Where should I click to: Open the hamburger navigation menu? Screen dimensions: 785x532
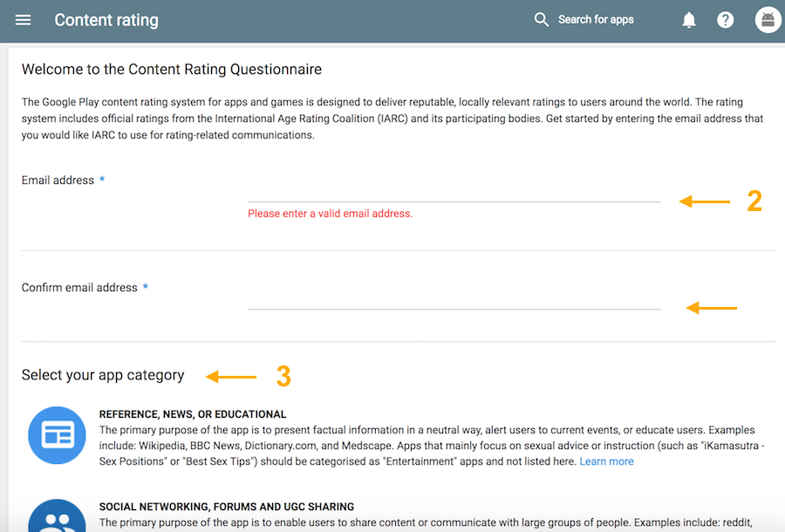[24, 20]
